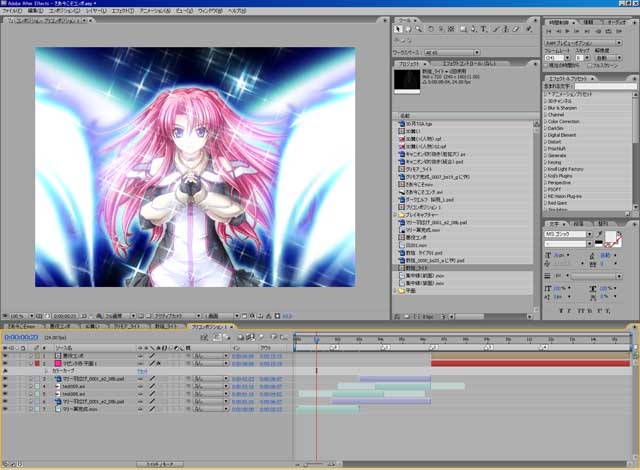Expand the Blur & Sharpen effects category
The height and width of the screenshot is (470, 640).
[545, 108]
